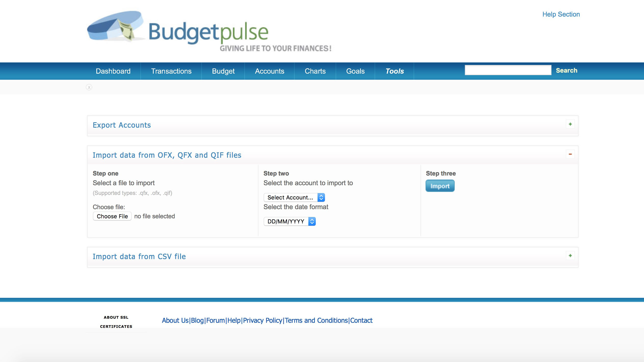Click the '(Supported types: .qfx, .ofx, .qif)' note
This screenshot has height=362, width=644.
click(x=132, y=193)
